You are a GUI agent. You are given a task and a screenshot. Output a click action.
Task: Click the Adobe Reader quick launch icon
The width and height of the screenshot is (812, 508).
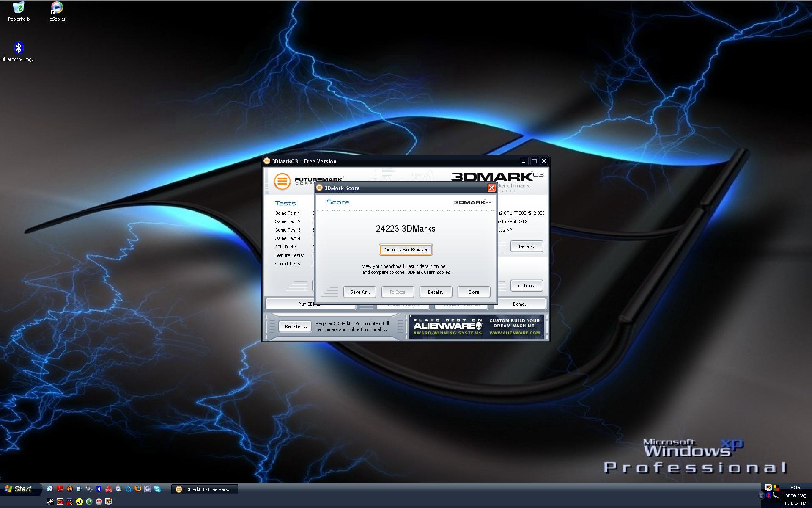point(60,489)
